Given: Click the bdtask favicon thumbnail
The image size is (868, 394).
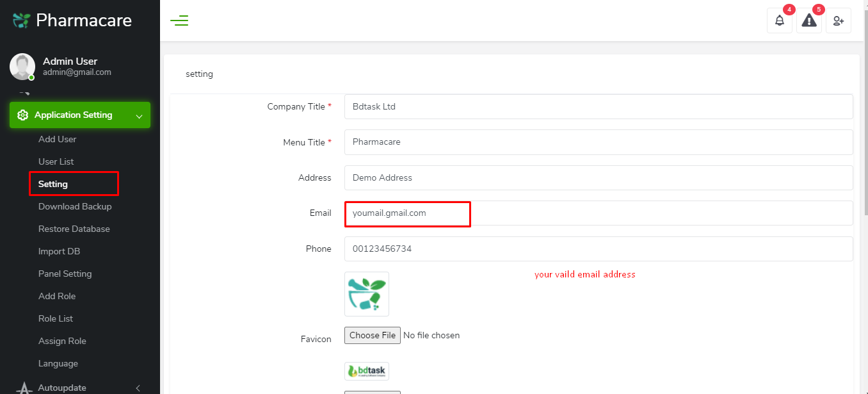Looking at the screenshot, I should pos(367,371).
